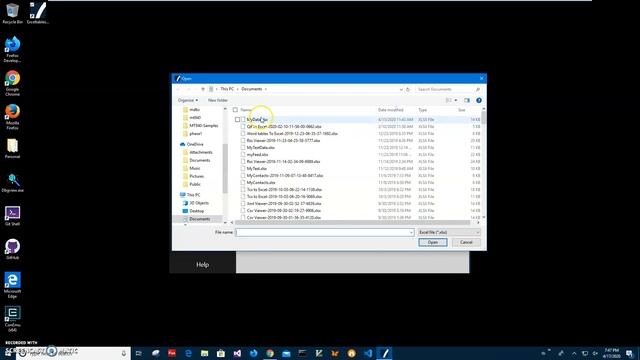The image size is (640, 360).
Task: Tick the select-all checkbox in header
Action: [x=235, y=110]
